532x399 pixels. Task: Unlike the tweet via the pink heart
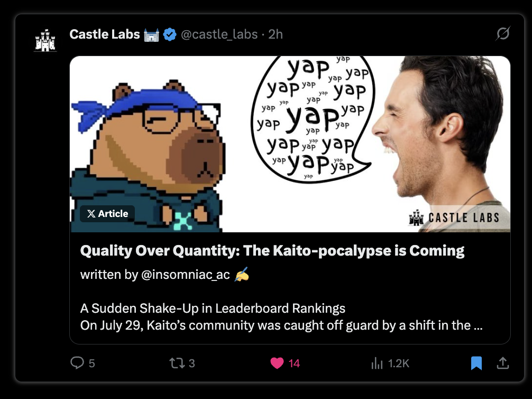pos(277,364)
